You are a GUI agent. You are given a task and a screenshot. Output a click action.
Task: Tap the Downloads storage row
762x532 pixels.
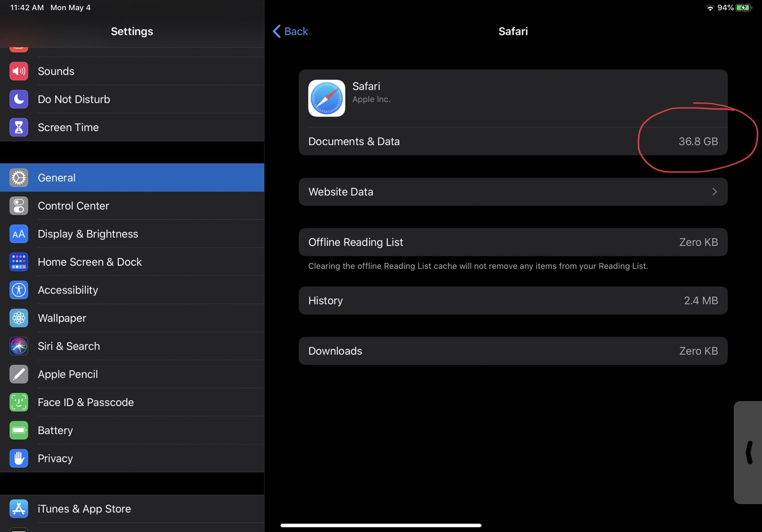tap(513, 351)
